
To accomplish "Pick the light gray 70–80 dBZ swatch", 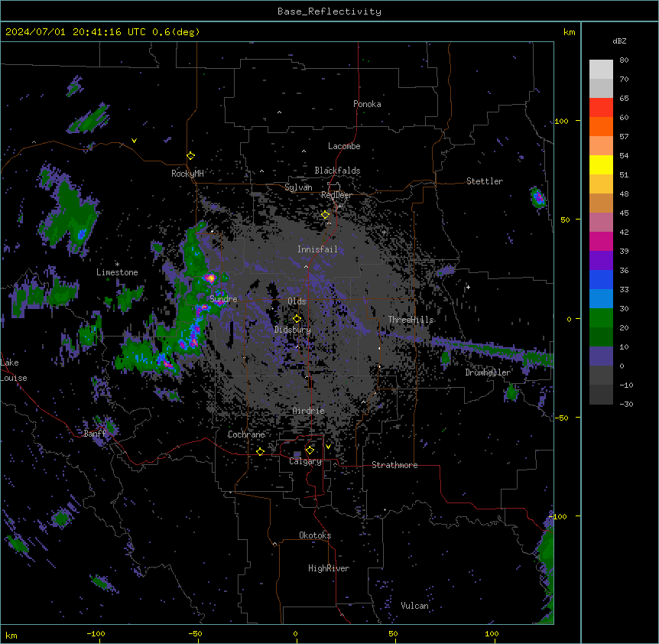I will pyautogui.click(x=601, y=70).
